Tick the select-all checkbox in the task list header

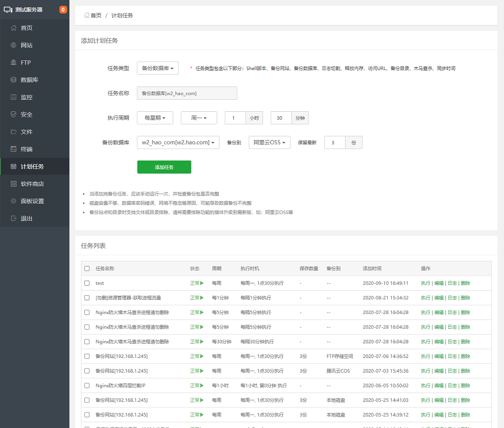[x=87, y=269]
